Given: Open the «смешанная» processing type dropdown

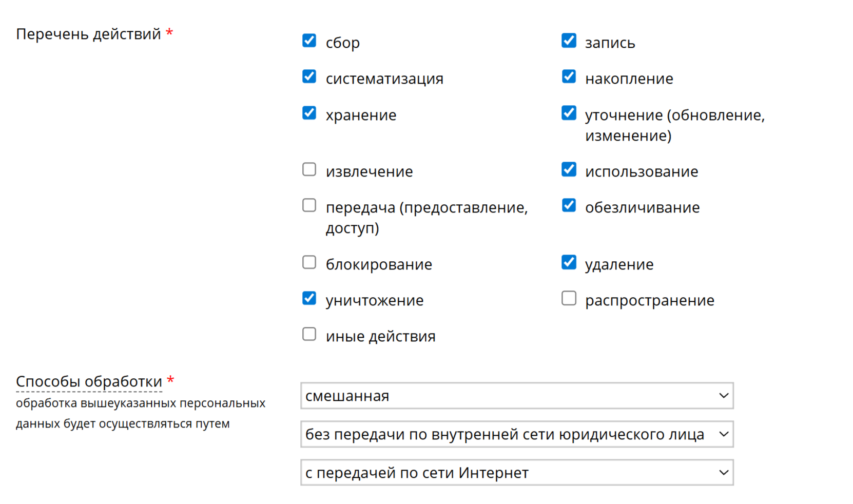Looking at the screenshot, I should point(517,396).
